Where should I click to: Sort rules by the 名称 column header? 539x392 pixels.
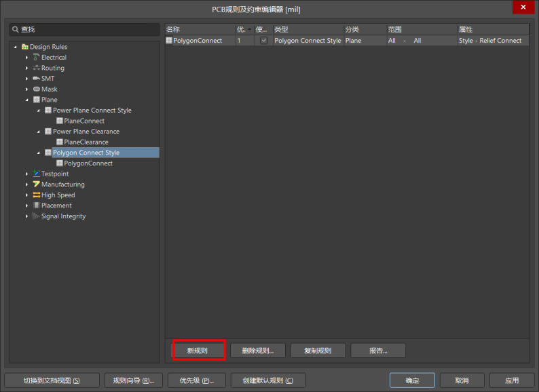coord(199,30)
